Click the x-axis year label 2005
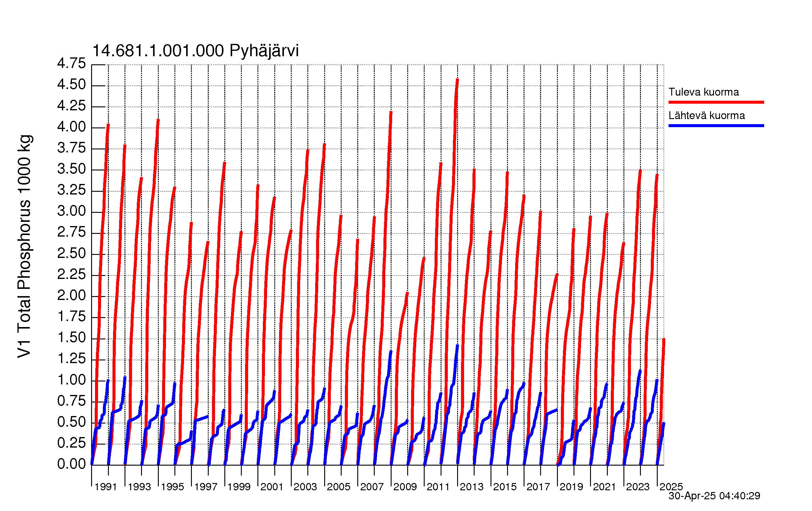 (x=339, y=487)
